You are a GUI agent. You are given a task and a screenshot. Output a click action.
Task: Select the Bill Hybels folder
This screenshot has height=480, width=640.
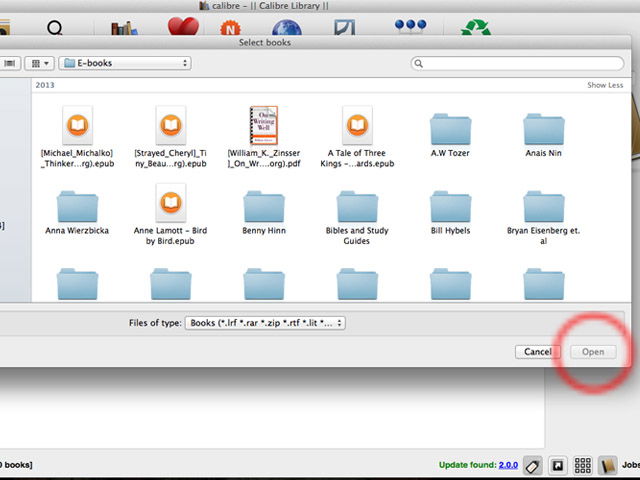pos(450,213)
